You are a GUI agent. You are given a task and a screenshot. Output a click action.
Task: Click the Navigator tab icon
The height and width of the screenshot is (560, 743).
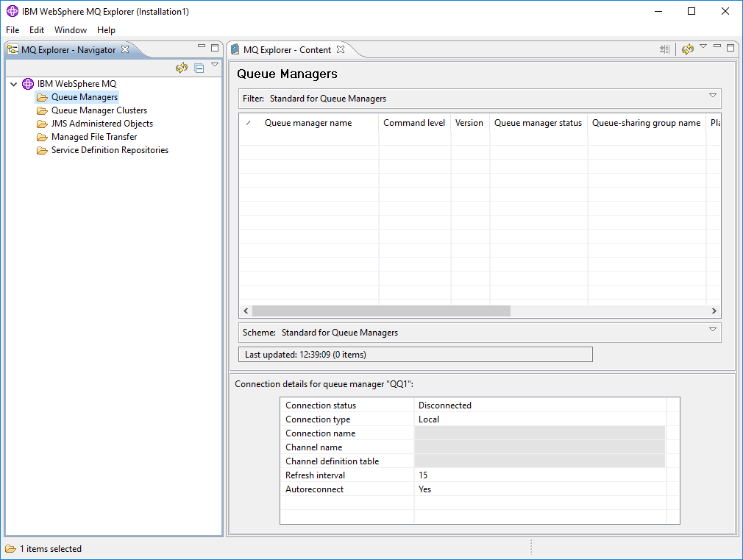point(13,50)
